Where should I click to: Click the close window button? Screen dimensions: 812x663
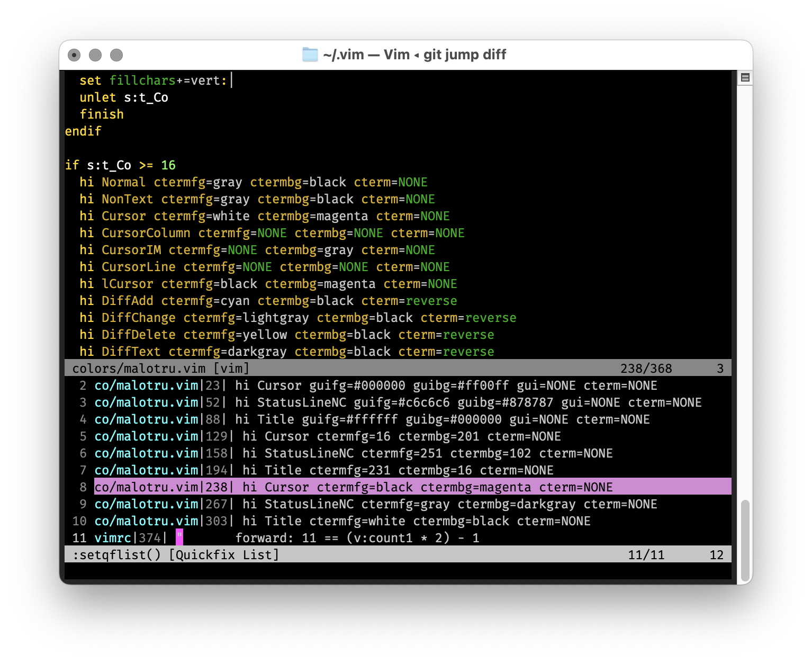pyautogui.click(x=74, y=55)
